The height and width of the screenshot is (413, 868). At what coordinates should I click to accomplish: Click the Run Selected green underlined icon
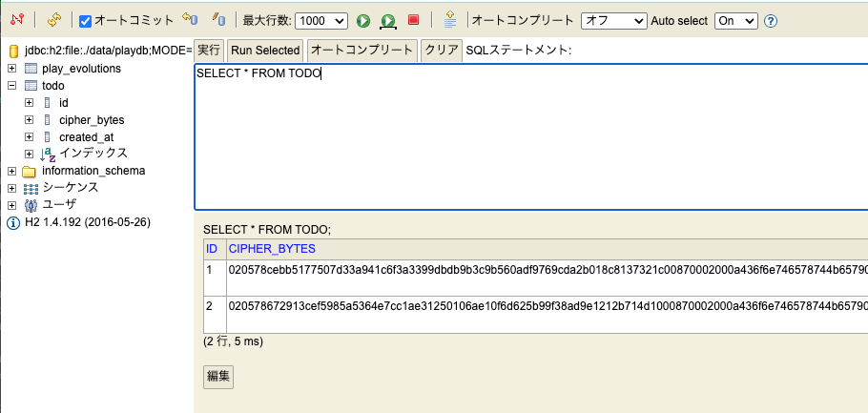click(388, 21)
